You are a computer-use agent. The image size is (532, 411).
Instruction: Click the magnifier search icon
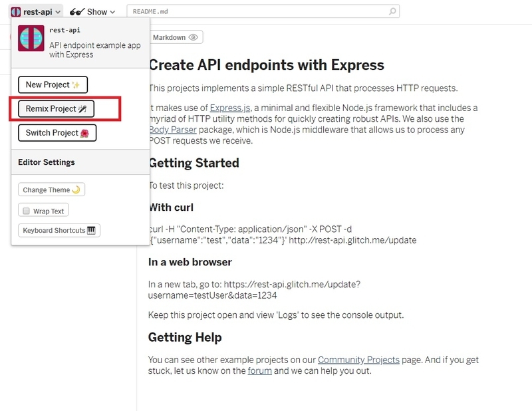coord(392,11)
